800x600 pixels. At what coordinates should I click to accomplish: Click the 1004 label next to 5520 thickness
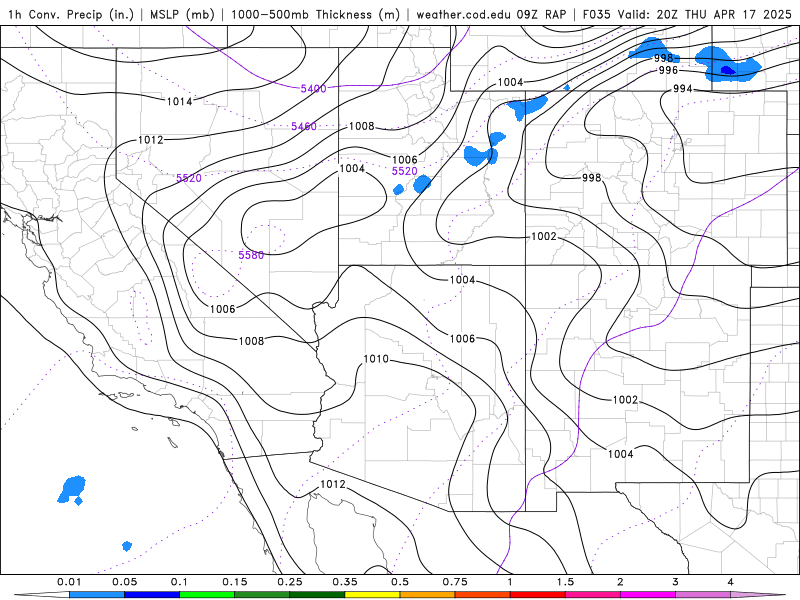352,168
